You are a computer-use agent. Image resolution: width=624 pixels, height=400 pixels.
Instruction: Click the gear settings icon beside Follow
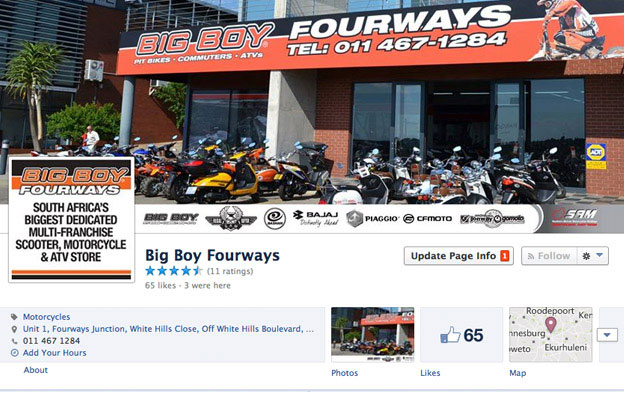(x=586, y=256)
